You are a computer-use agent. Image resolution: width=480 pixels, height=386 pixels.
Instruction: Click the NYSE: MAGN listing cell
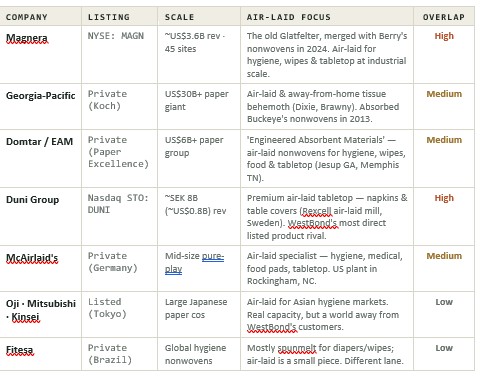coord(119,55)
